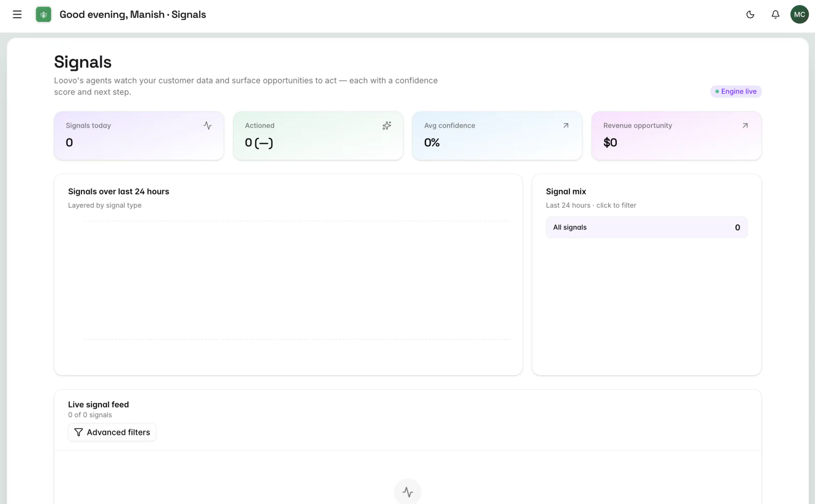The image size is (815, 504).
Task: Click the sparkles icon in Actioned card
Action: click(x=387, y=125)
